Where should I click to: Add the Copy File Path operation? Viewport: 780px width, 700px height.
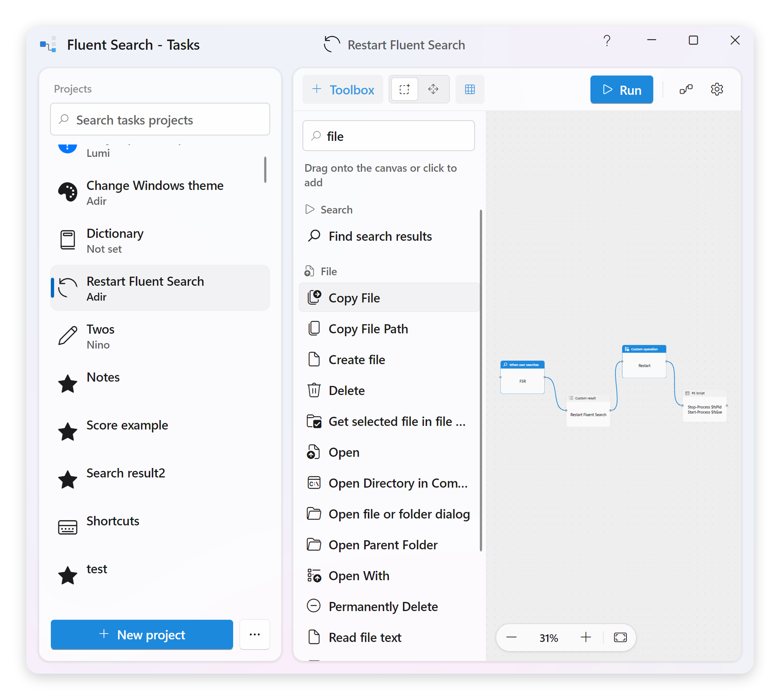click(x=389, y=328)
